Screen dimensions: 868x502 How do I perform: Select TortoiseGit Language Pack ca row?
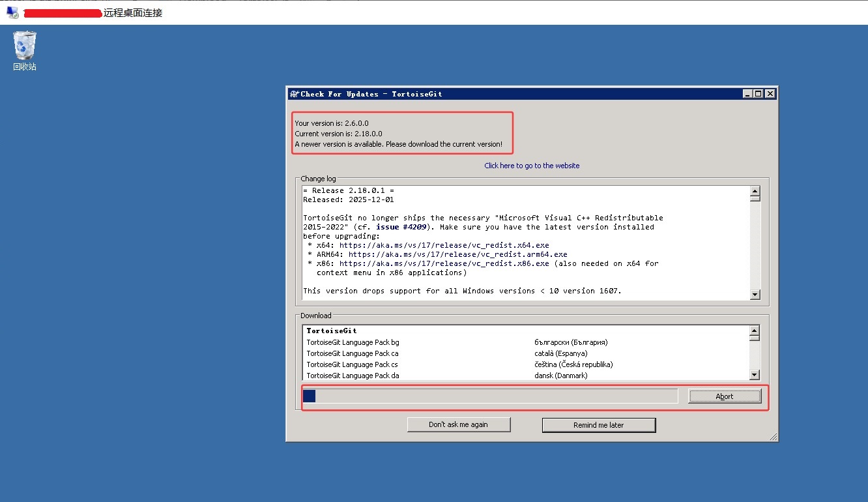coord(527,353)
